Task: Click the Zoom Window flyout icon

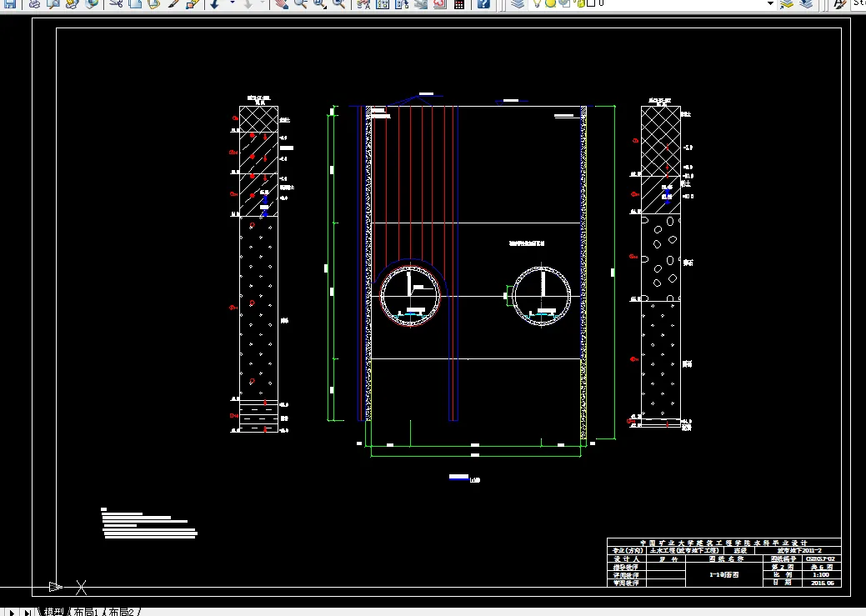Action: click(x=320, y=4)
